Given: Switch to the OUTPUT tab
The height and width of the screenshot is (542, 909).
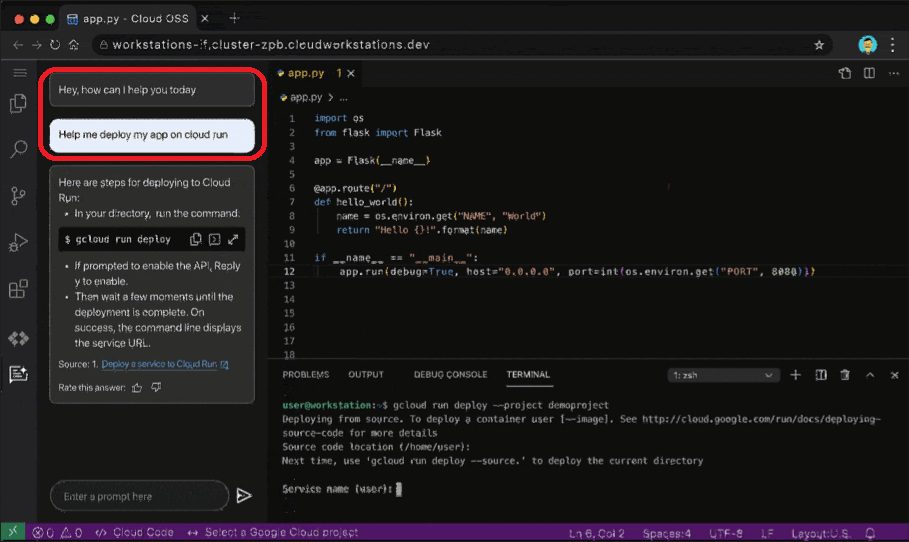Looking at the screenshot, I should coord(366,374).
